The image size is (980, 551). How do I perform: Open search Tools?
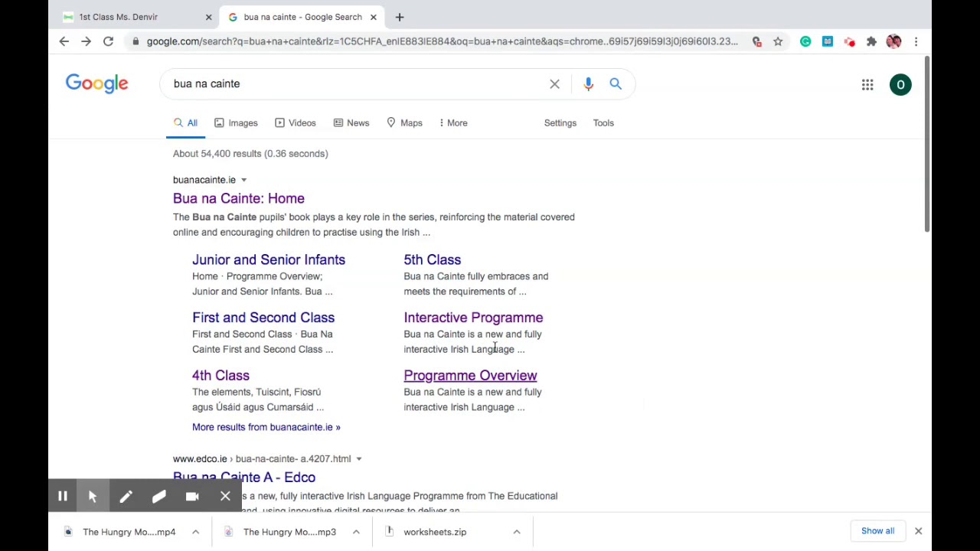click(x=603, y=122)
